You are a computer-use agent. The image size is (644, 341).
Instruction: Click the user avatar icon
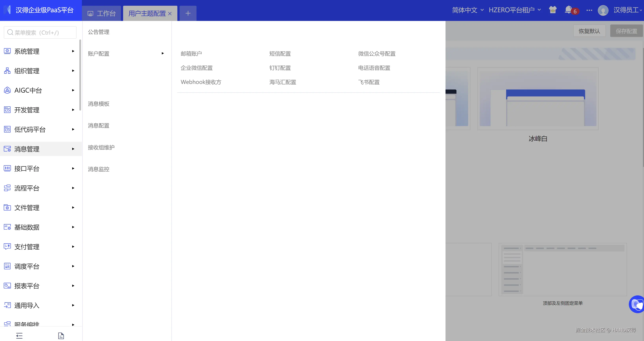603,10
